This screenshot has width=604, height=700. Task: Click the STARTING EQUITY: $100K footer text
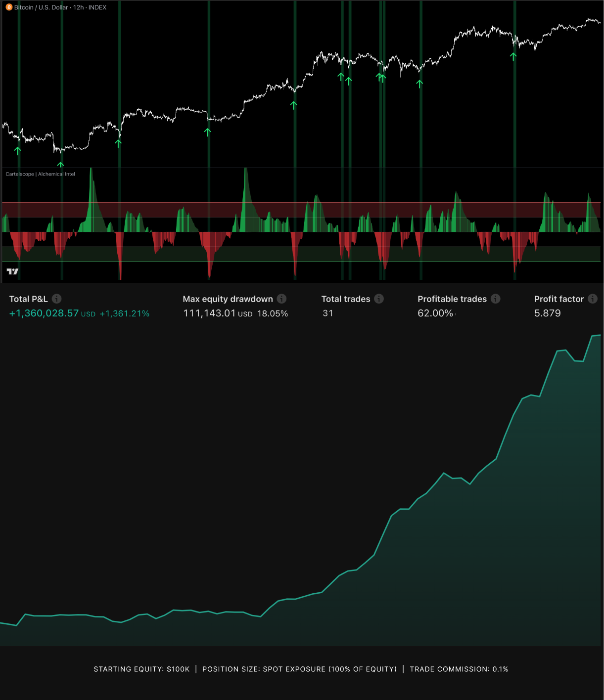pos(141,669)
